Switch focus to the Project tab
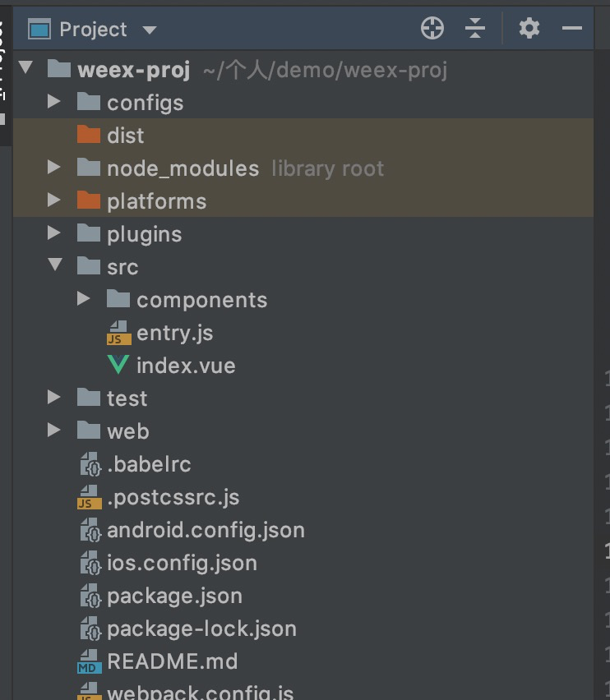Image resolution: width=610 pixels, height=700 pixels. tap(91, 28)
